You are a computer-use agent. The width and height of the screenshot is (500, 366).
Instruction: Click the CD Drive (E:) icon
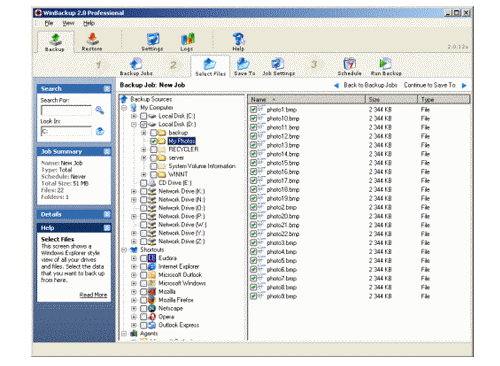(152, 183)
